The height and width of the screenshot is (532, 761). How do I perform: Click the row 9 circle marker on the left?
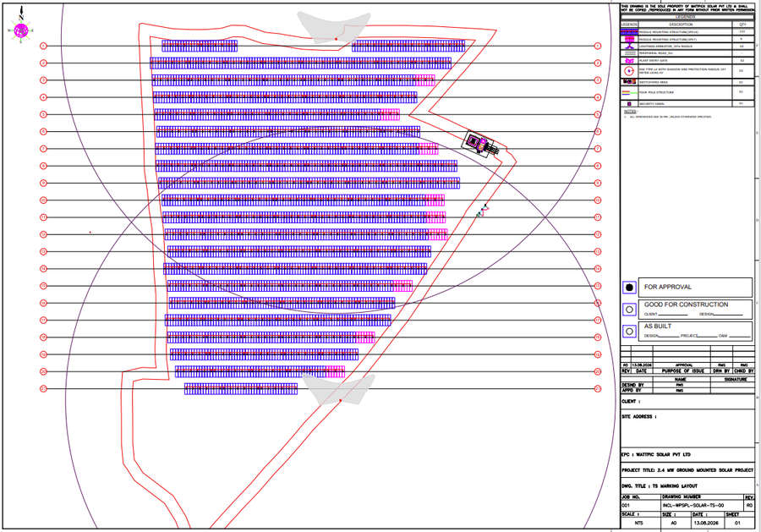[x=43, y=183]
